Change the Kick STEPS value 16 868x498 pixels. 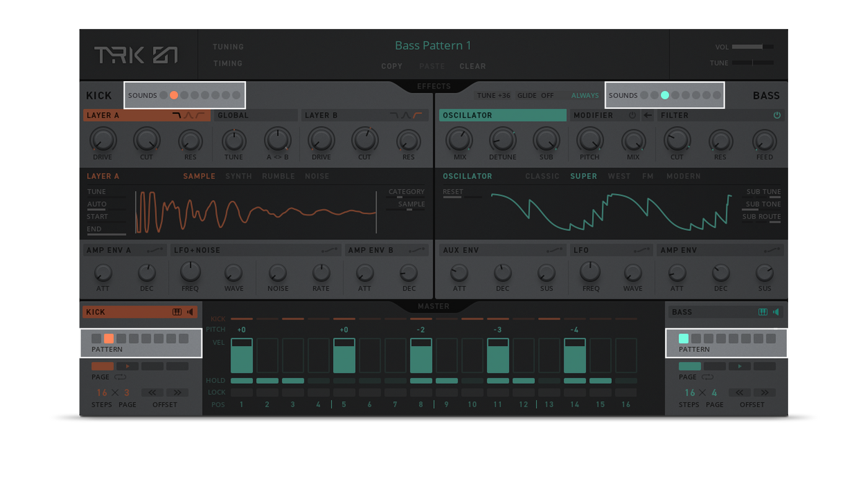[102, 393]
